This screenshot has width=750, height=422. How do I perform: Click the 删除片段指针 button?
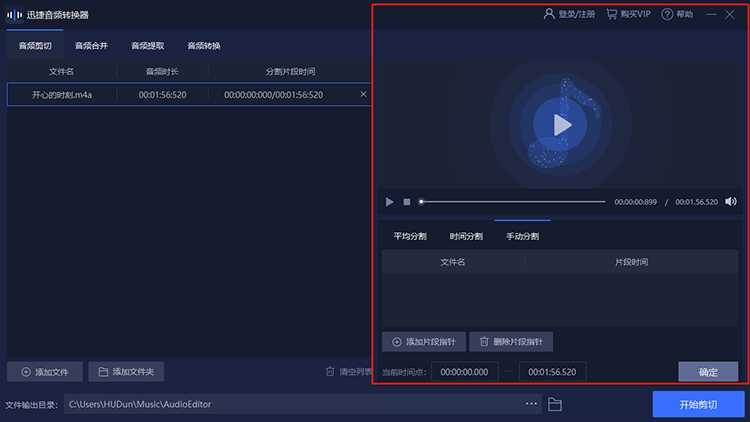pyautogui.click(x=511, y=342)
